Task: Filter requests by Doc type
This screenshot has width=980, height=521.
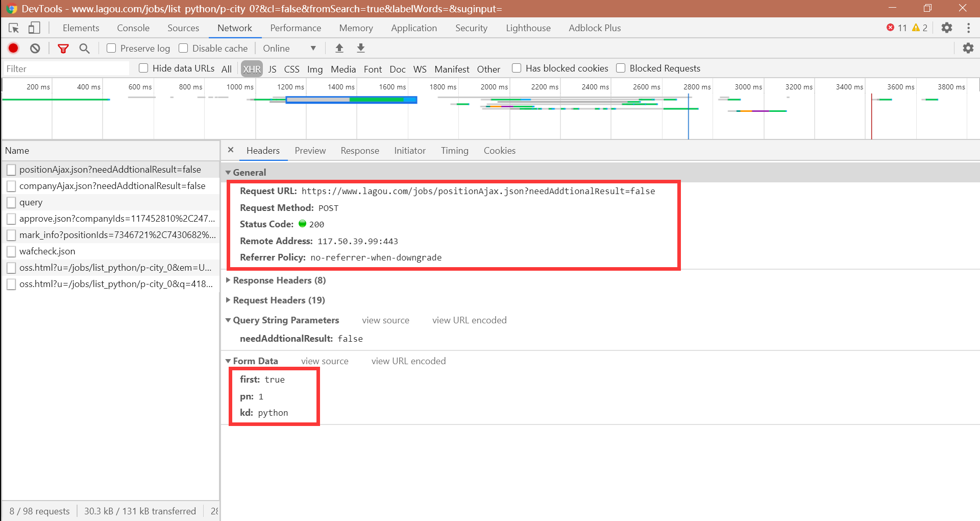Action: point(397,69)
